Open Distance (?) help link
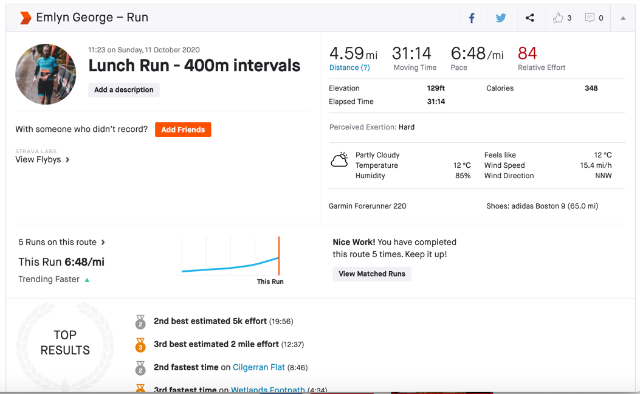The height and width of the screenshot is (394, 640). [x=349, y=68]
